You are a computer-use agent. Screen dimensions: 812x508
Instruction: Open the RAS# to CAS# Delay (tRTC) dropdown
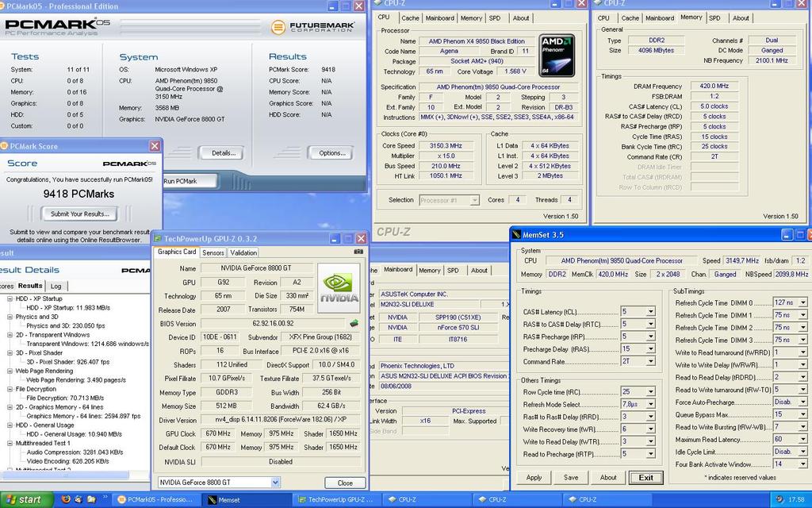[x=651, y=324]
